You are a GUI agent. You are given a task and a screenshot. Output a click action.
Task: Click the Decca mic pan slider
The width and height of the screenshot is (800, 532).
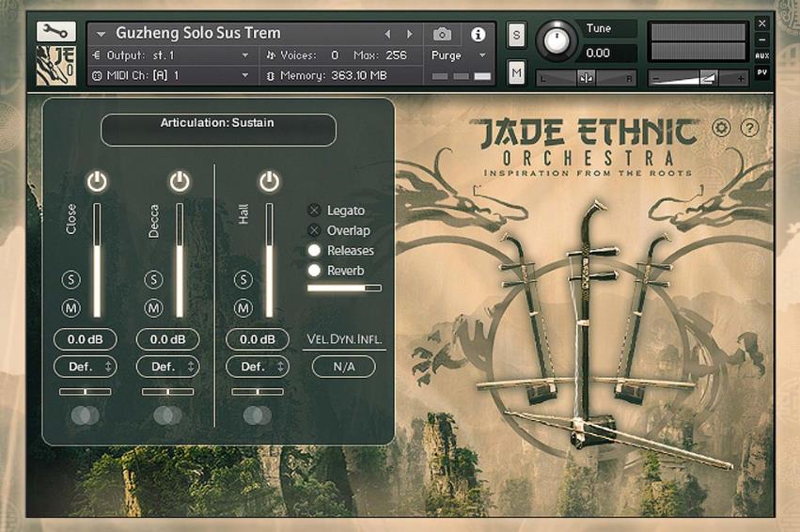point(168,392)
